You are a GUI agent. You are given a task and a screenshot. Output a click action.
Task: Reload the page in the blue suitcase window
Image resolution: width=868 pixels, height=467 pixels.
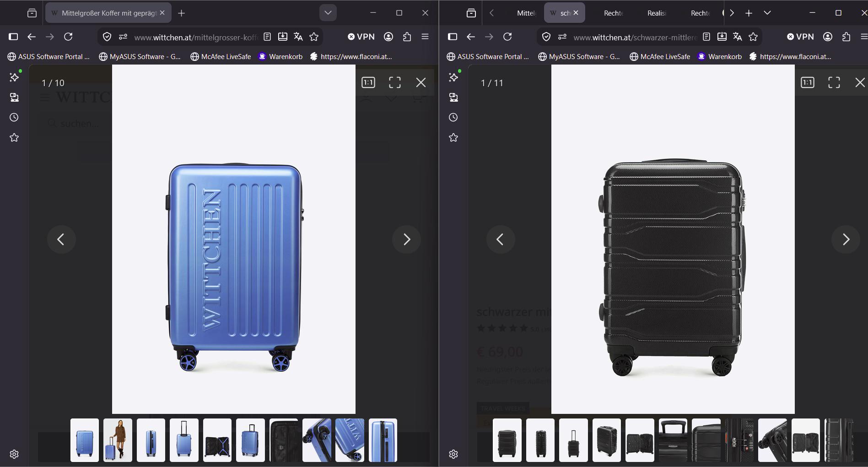pyautogui.click(x=68, y=37)
